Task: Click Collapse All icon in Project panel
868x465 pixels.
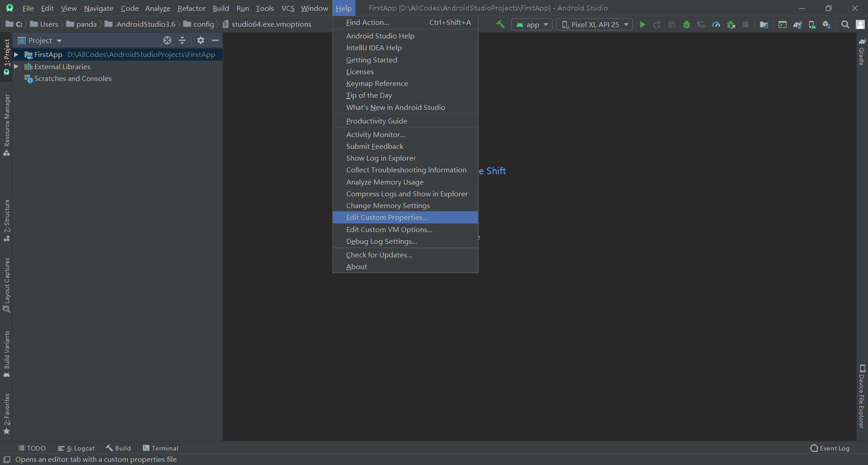Action: (x=182, y=40)
